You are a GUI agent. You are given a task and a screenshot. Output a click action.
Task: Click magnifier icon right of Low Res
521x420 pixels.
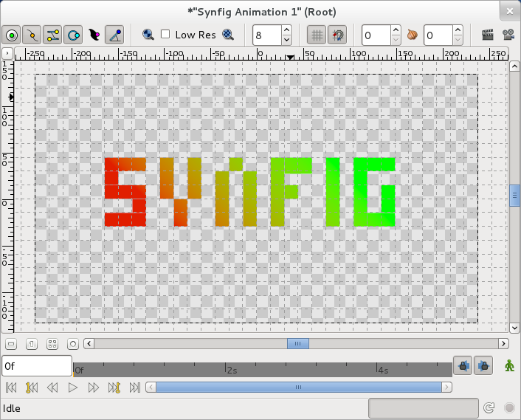(228, 35)
